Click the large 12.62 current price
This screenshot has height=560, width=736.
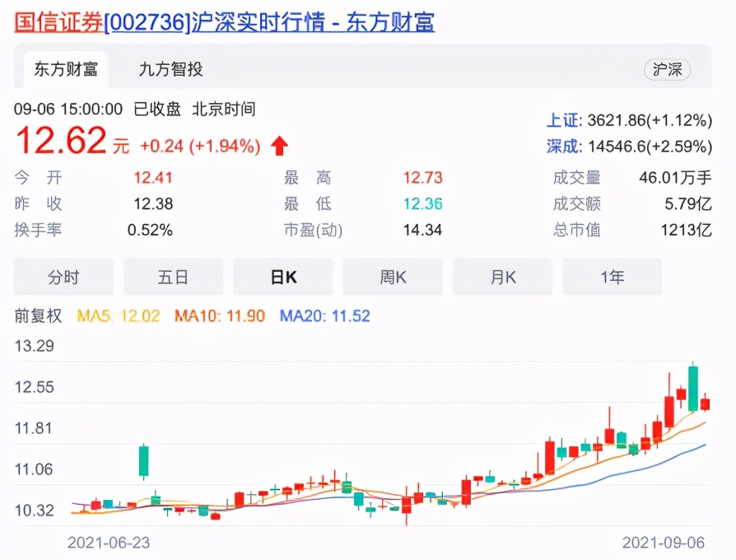click(x=61, y=142)
